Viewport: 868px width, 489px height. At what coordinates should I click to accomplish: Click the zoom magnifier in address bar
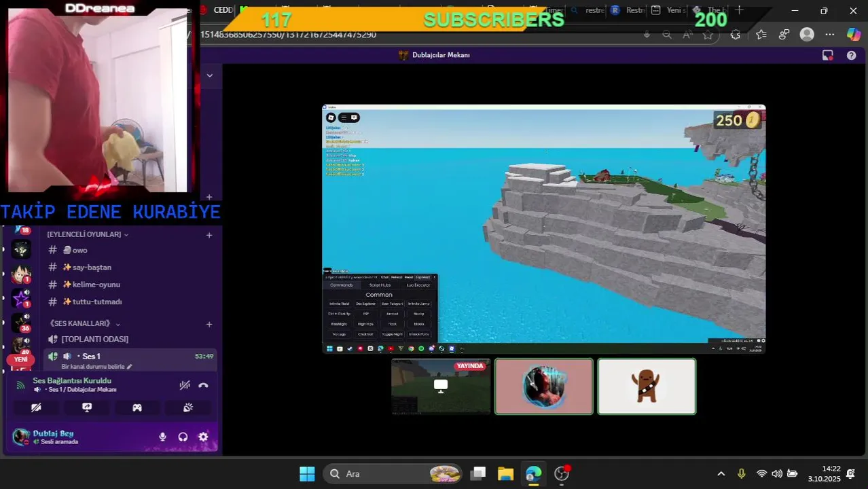point(667,34)
